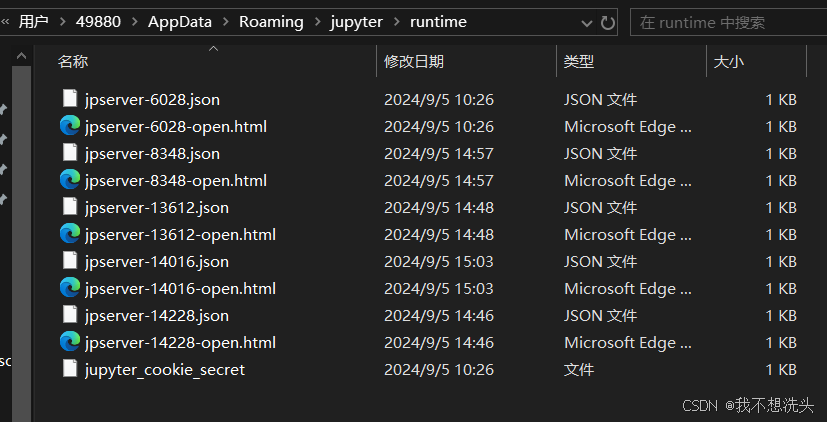The image size is (827, 422).
Task: Click the jpserver-13612.json file icon
Action: pyautogui.click(x=70, y=207)
